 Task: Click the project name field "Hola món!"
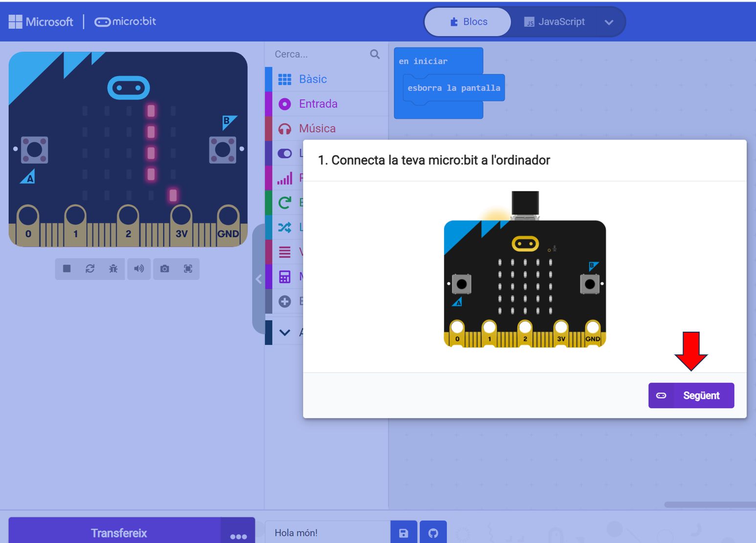pos(327,533)
